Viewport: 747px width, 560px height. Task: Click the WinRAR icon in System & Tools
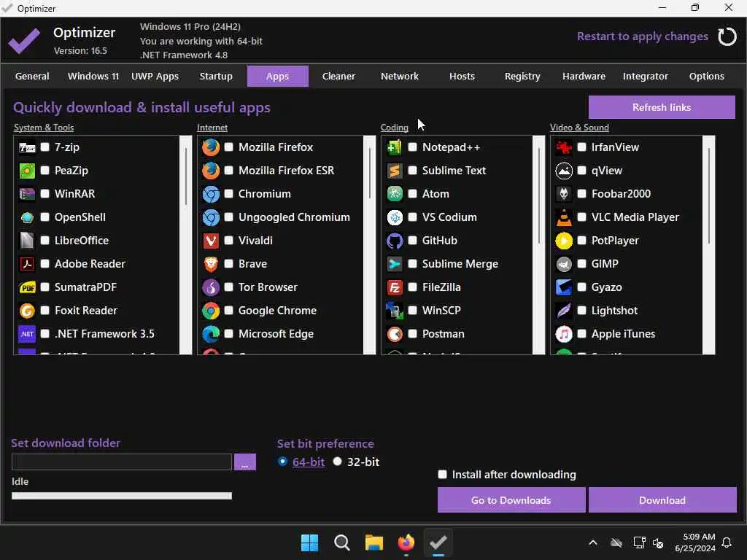[x=27, y=194]
